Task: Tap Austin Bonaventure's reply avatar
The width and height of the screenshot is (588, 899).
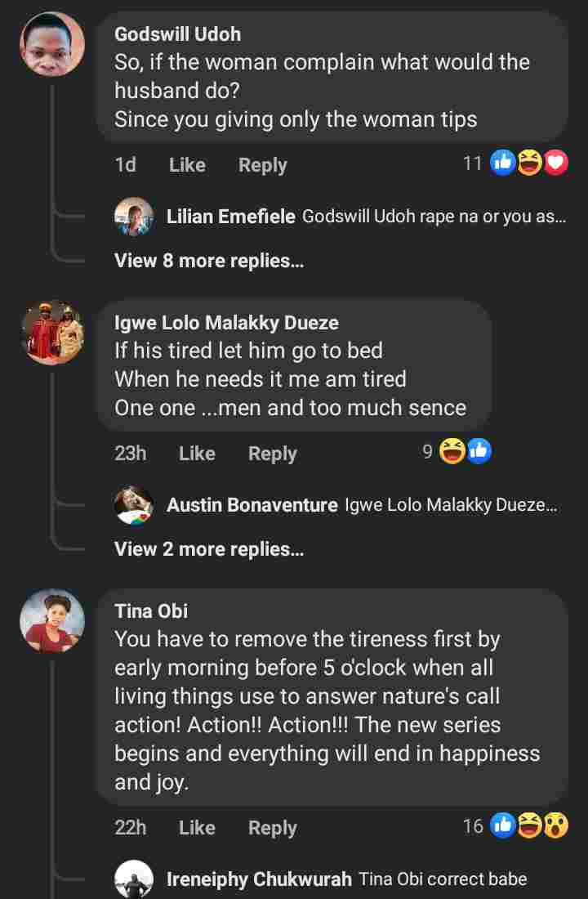Action: 134,505
